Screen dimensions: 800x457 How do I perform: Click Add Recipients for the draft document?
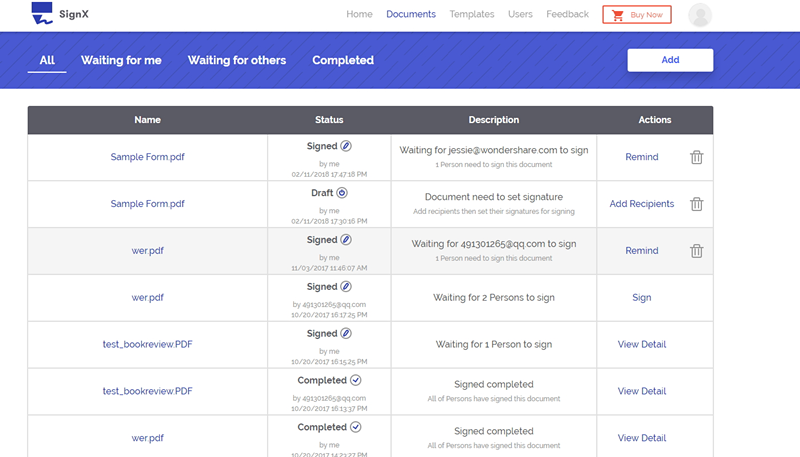pos(641,204)
